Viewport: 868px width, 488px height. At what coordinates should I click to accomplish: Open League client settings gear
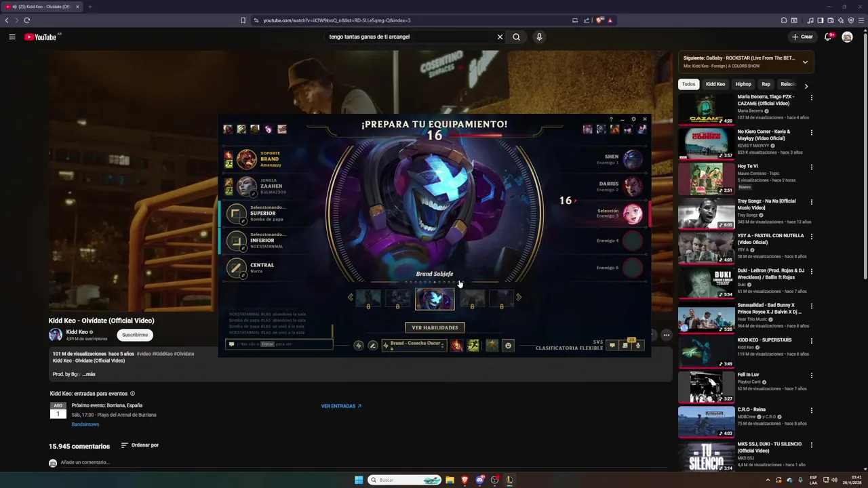coord(633,119)
